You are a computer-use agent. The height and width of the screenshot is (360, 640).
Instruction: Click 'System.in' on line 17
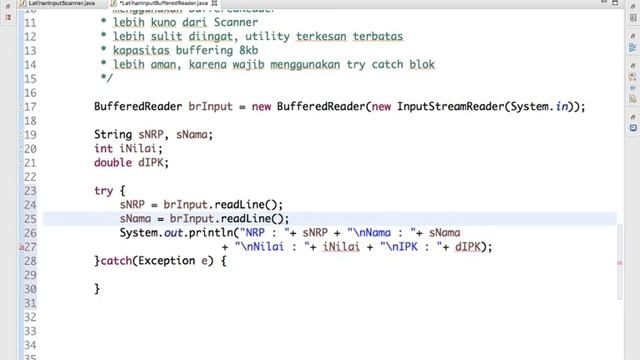click(x=539, y=107)
